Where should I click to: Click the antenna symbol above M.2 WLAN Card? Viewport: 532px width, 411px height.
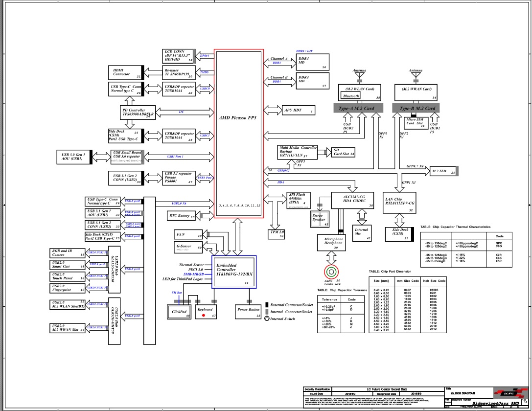[x=360, y=76]
